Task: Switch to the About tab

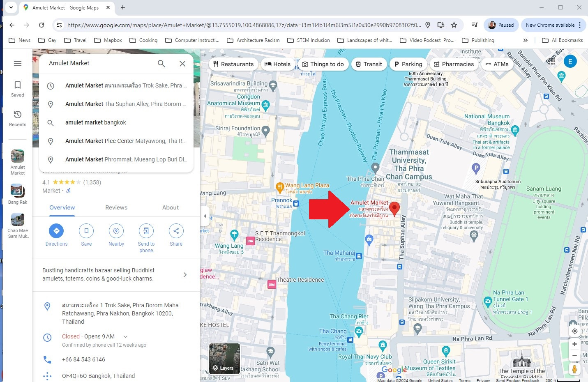Action: click(171, 207)
